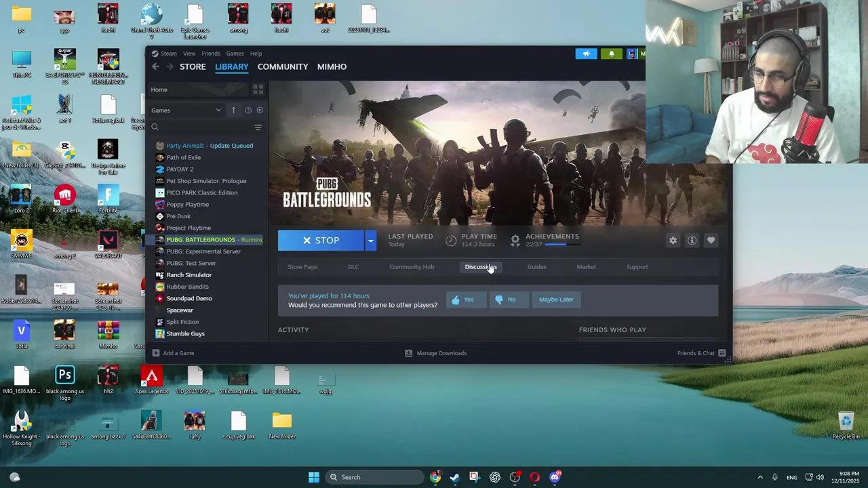868x488 pixels.
Task: Show hidden system tray icons
Action: (x=760, y=477)
